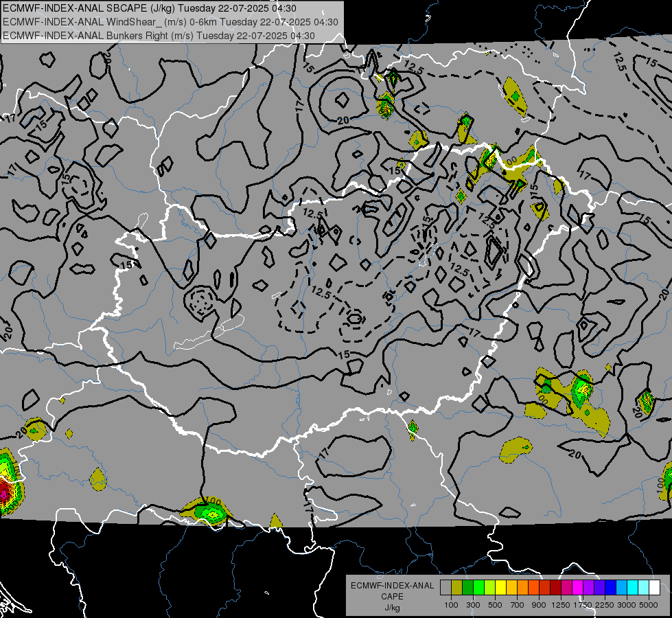This screenshot has width=672, height=618.
Task: Select the dark green legend swatch
Action: point(467,587)
